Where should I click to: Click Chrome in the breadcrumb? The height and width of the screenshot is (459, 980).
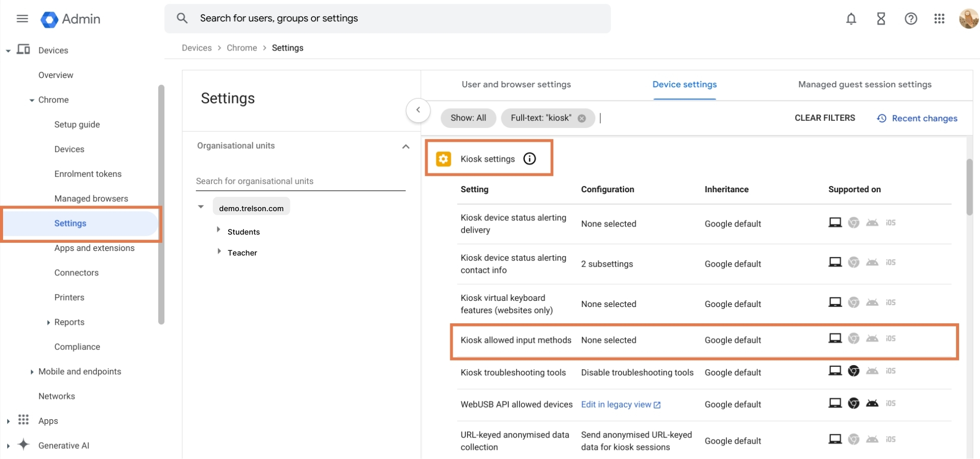(x=242, y=48)
